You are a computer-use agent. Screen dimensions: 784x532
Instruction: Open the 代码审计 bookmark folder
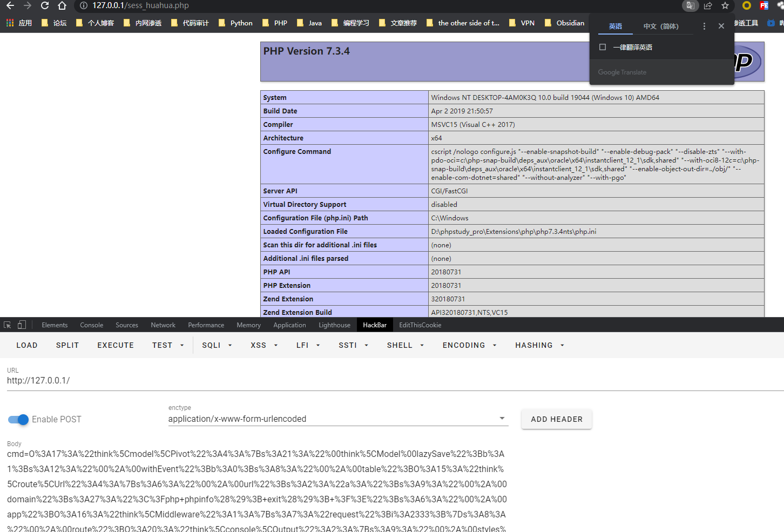click(x=190, y=23)
